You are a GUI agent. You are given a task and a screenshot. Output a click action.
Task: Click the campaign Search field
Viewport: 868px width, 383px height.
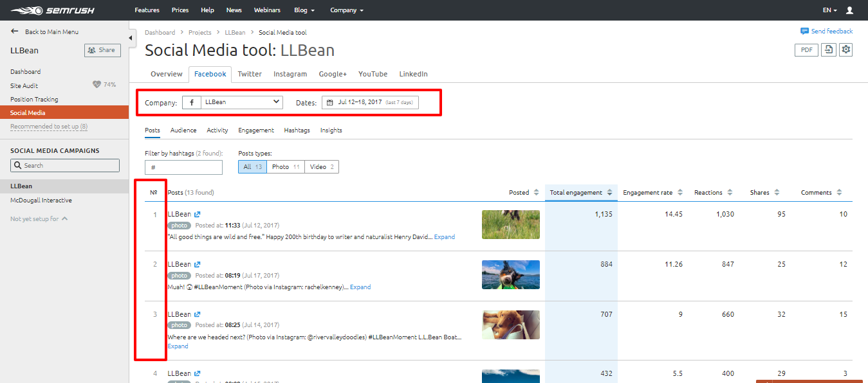(65, 165)
